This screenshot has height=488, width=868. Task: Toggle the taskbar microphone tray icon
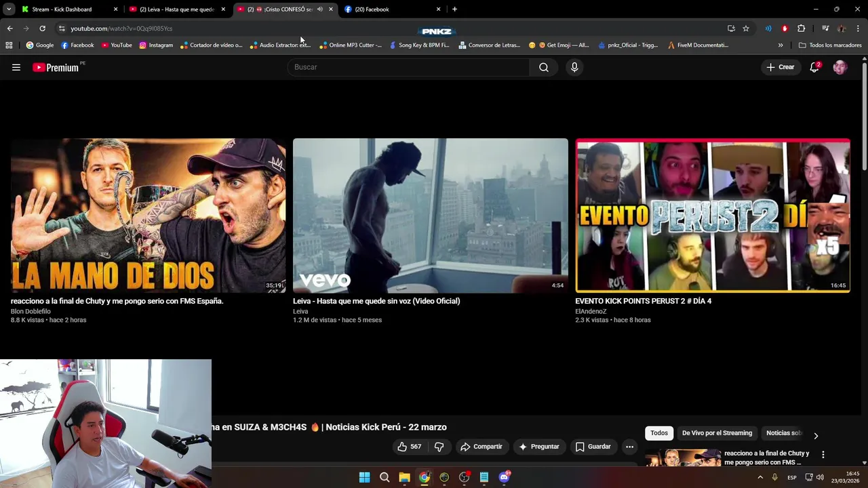tap(774, 477)
